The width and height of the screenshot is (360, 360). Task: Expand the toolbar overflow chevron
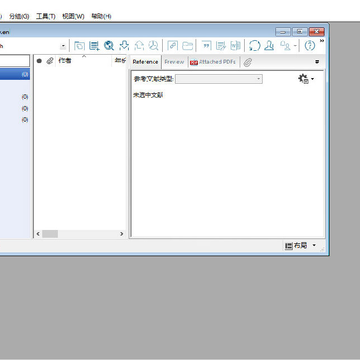coord(322,41)
